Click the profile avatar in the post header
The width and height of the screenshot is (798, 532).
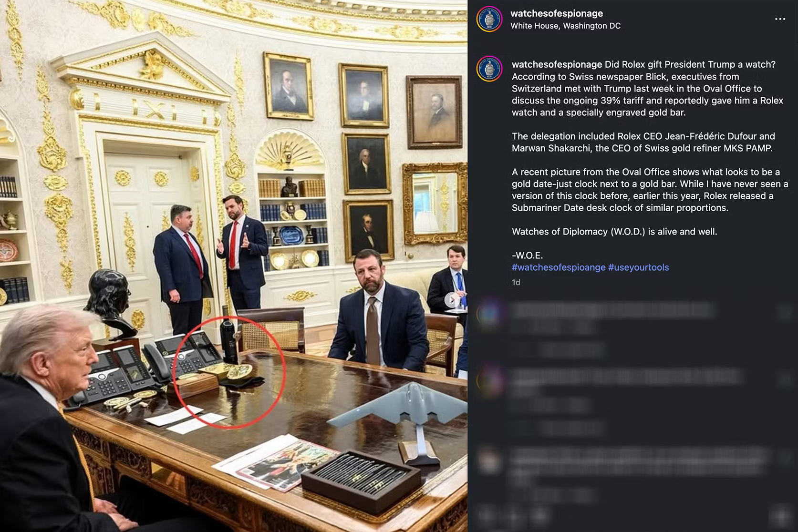[x=489, y=19]
